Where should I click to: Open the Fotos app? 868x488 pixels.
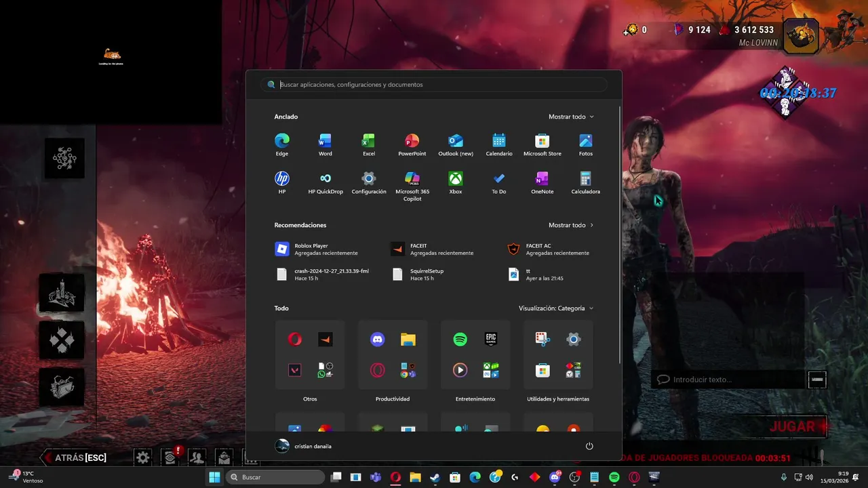pos(586,144)
